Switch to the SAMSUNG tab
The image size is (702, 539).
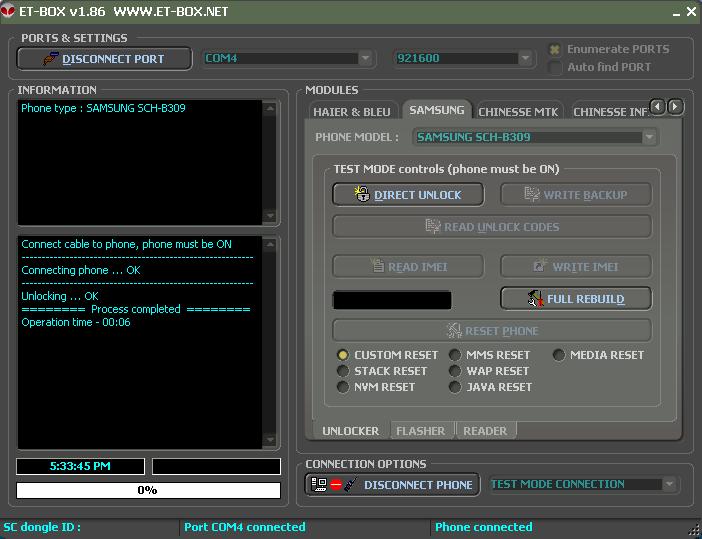(x=437, y=110)
